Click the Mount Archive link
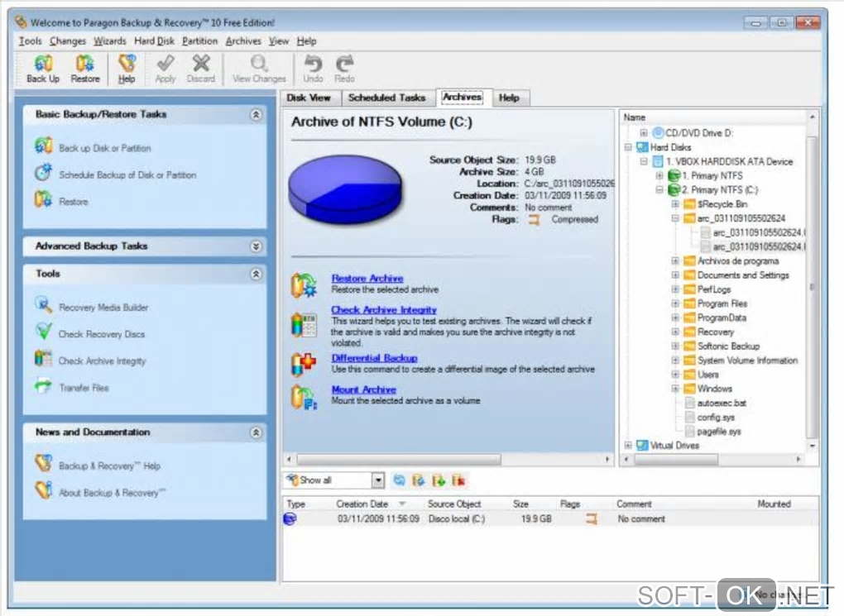The image size is (844, 616). point(363,389)
